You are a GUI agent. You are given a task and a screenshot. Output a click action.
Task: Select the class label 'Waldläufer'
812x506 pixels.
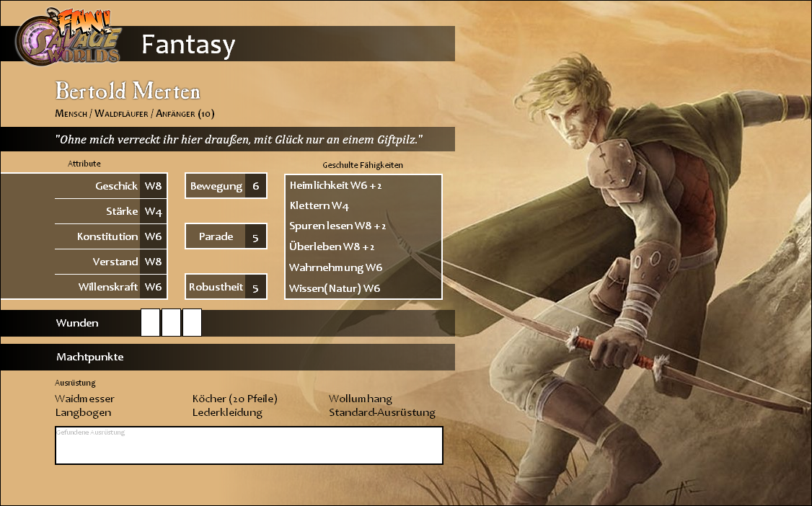[121, 114]
